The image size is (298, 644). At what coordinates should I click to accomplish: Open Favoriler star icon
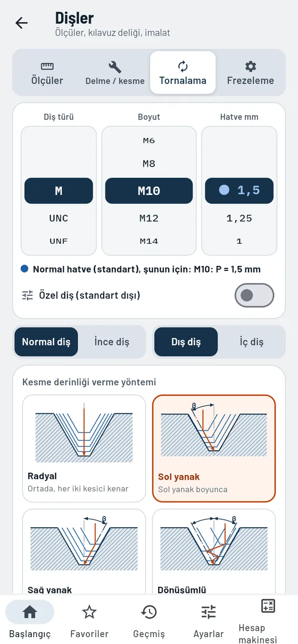pos(89,612)
